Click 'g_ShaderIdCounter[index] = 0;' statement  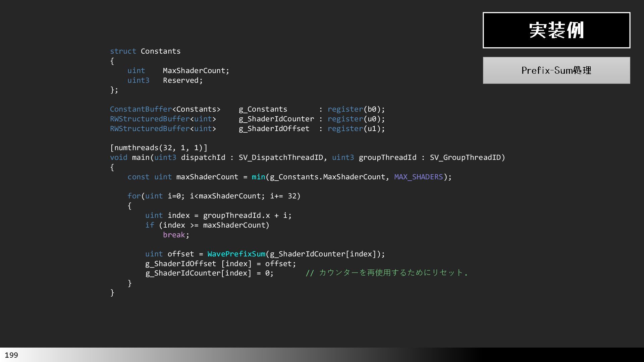(x=209, y=273)
